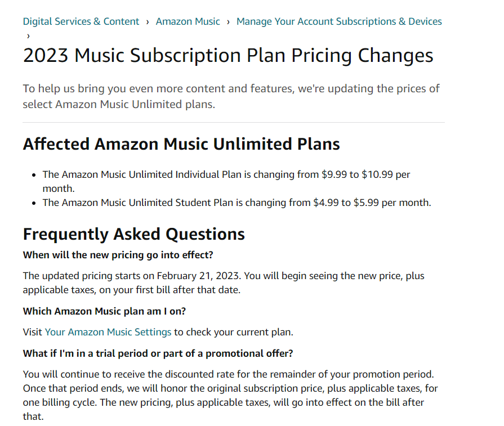This screenshot has width=504, height=426.
Task: Click chevron between Amazon Music and Manage
Action: click(228, 22)
